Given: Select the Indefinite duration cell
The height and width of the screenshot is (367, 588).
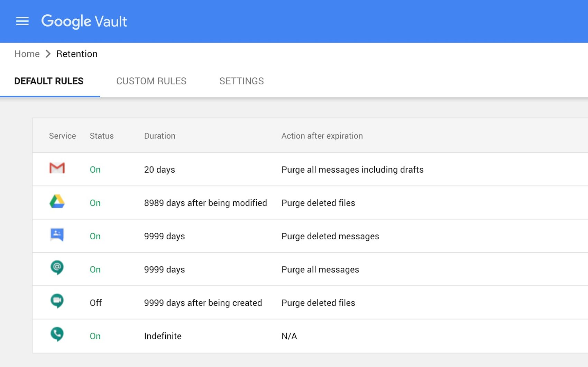Looking at the screenshot, I should pyautogui.click(x=163, y=336).
